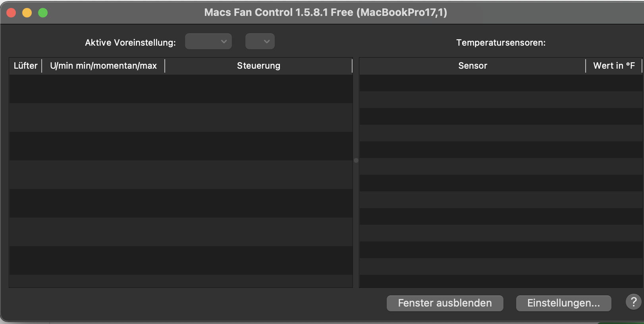Image resolution: width=644 pixels, height=324 pixels.
Task: Click the Fenster ausblenden button
Action: 444,303
